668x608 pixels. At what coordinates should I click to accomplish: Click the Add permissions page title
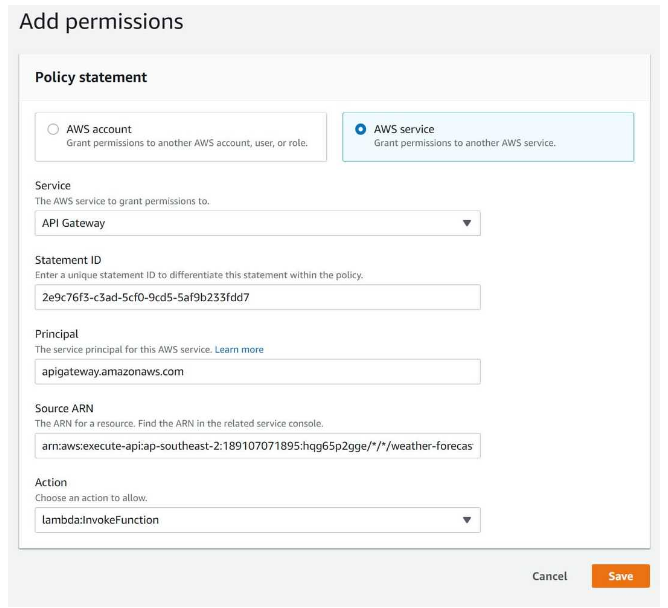pyautogui.click(x=101, y=21)
